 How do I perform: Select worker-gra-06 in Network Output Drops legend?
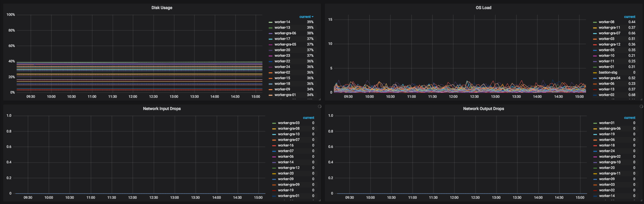tap(610, 129)
